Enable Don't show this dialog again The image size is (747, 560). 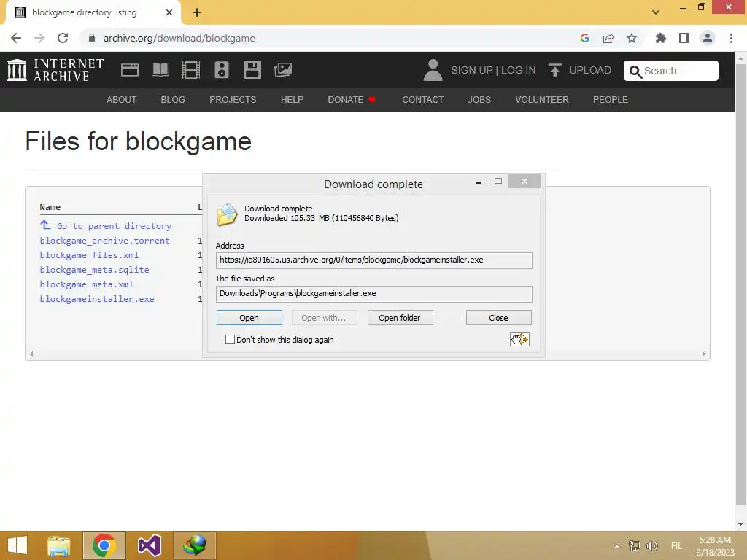[x=230, y=340]
